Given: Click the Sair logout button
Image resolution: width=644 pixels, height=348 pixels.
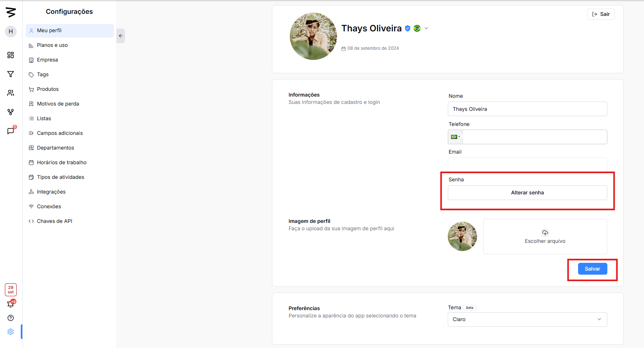Looking at the screenshot, I should pos(600,14).
